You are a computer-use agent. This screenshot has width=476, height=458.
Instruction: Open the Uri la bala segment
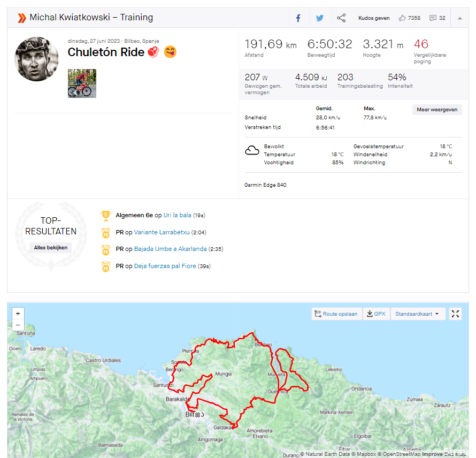177,216
